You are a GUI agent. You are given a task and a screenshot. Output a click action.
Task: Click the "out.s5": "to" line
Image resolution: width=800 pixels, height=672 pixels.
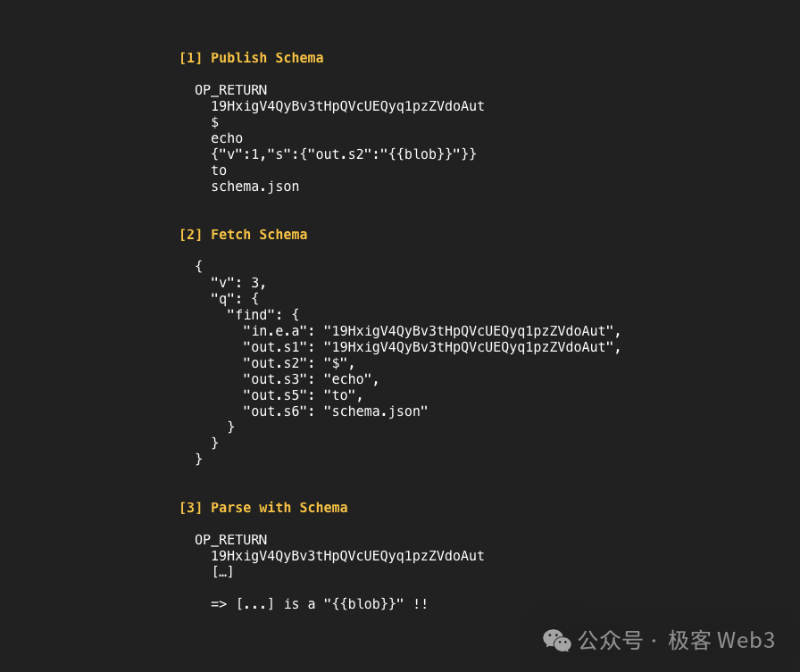click(303, 395)
